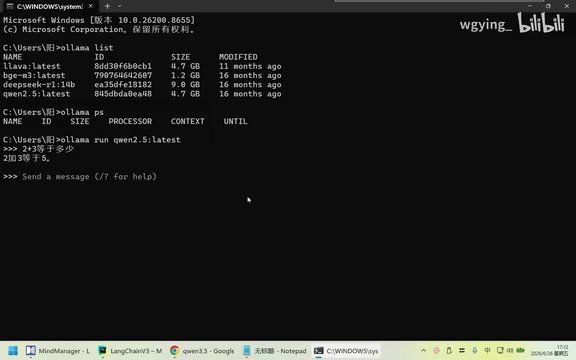Switch to LangChainV3 PyCharm window in taskbar

point(130,351)
